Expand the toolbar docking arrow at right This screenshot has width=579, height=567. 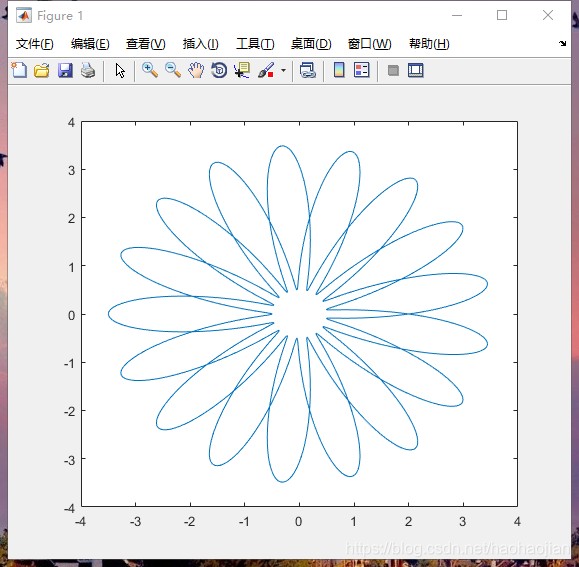tap(562, 44)
